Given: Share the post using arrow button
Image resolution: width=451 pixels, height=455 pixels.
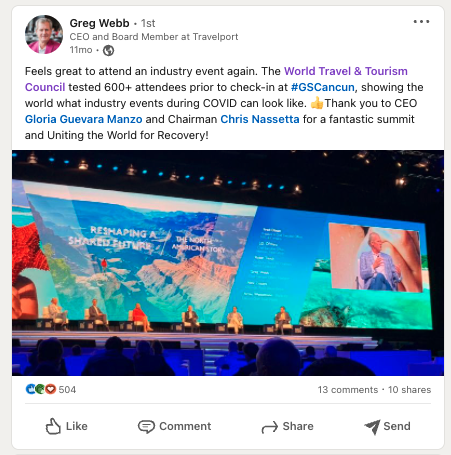Looking at the screenshot, I should pos(287,426).
